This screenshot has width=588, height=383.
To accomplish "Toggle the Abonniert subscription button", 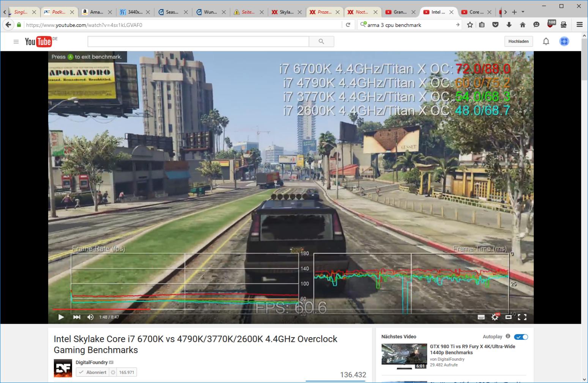I will click(93, 372).
